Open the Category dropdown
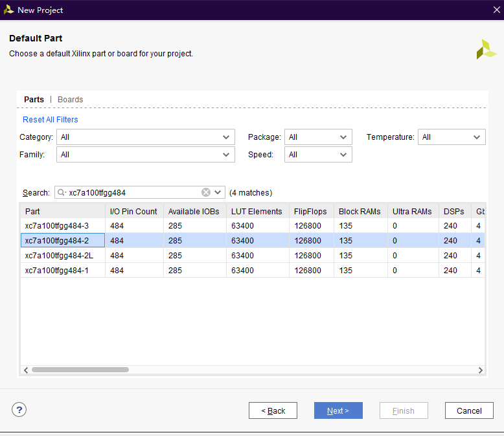The height and width of the screenshot is (437, 504). 146,137
